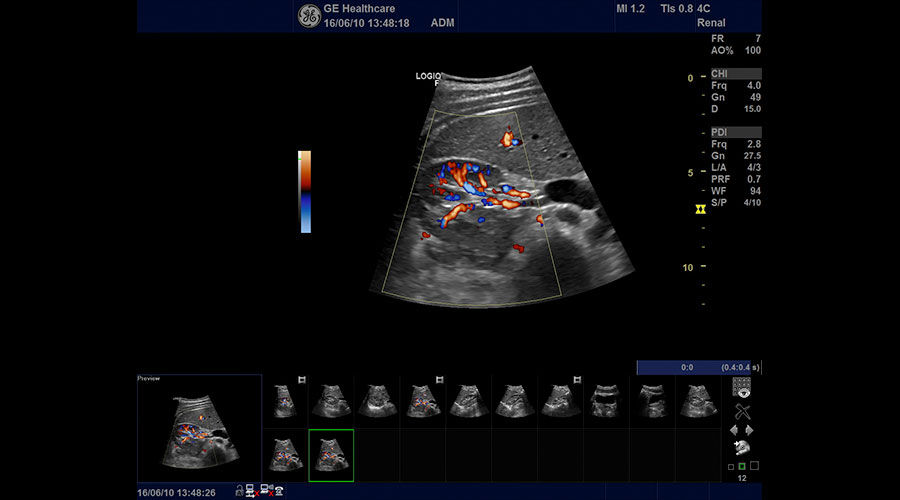Go to previous clipboard page arrow

(x=734, y=430)
